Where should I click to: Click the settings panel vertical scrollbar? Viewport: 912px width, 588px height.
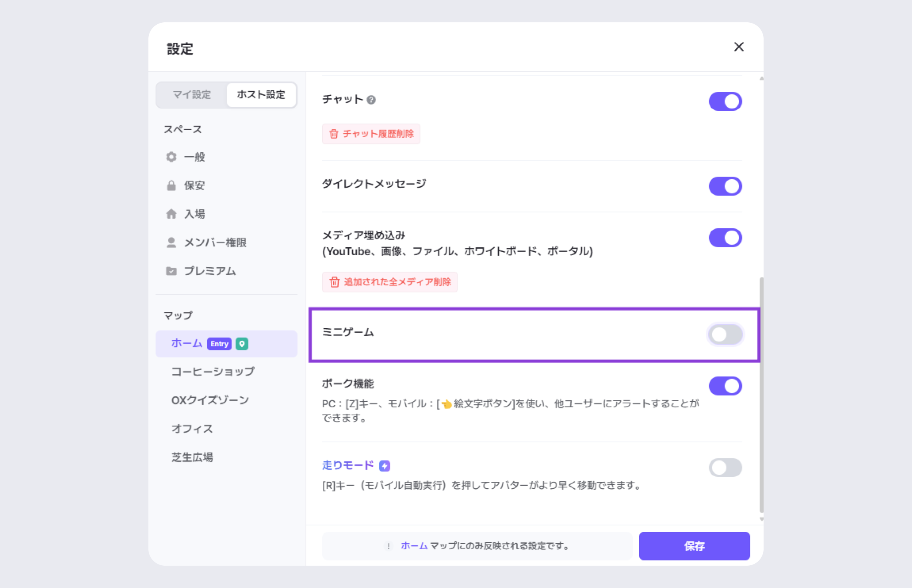point(761,395)
